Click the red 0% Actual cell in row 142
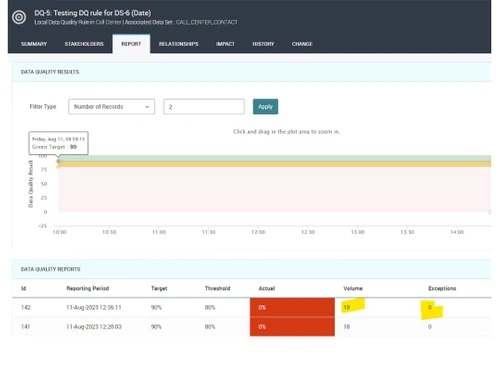500x375 pixels. 292,307
